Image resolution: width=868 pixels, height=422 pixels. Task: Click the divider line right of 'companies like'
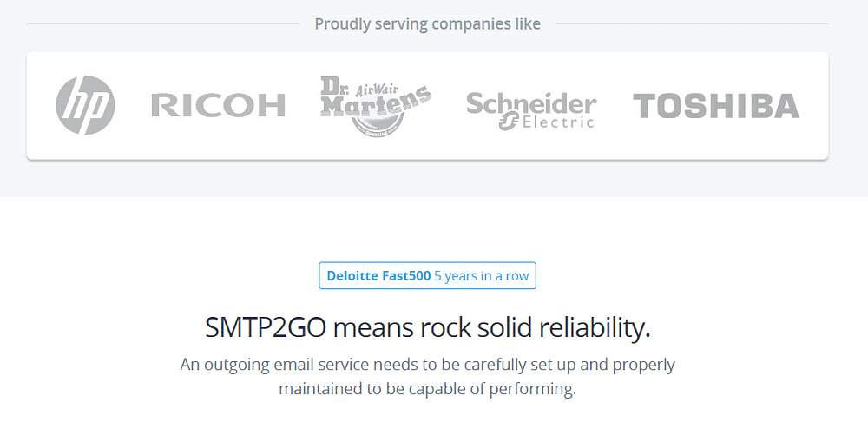coord(692,23)
